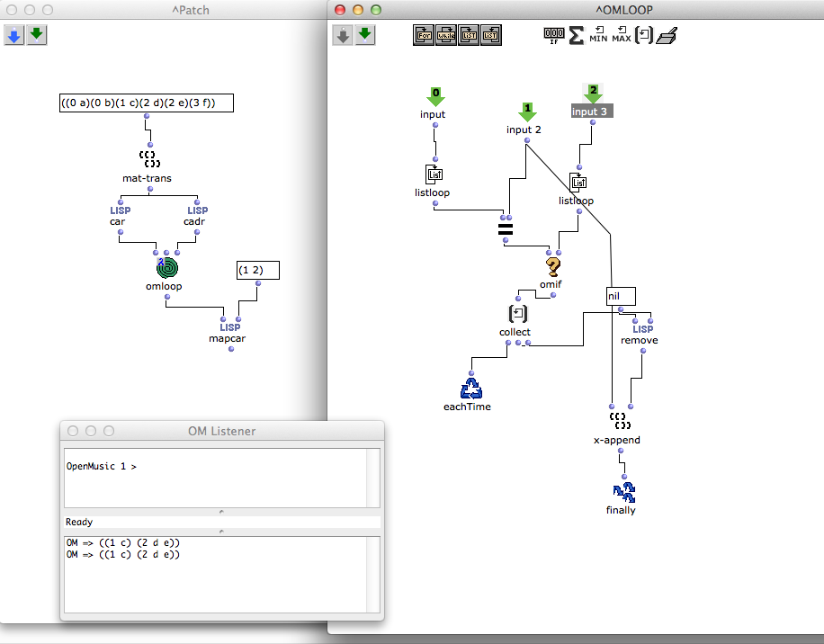This screenshot has height=644, width=824.
Task: Select the LISP cadr box
Action: point(198,210)
